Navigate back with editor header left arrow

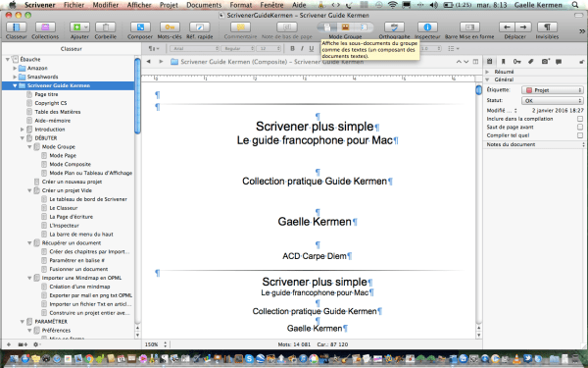point(149,62)
